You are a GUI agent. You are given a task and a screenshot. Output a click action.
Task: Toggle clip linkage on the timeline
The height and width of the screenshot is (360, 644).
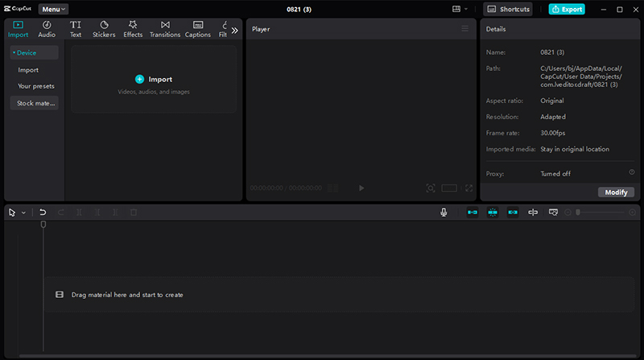[x=513, y=213]
